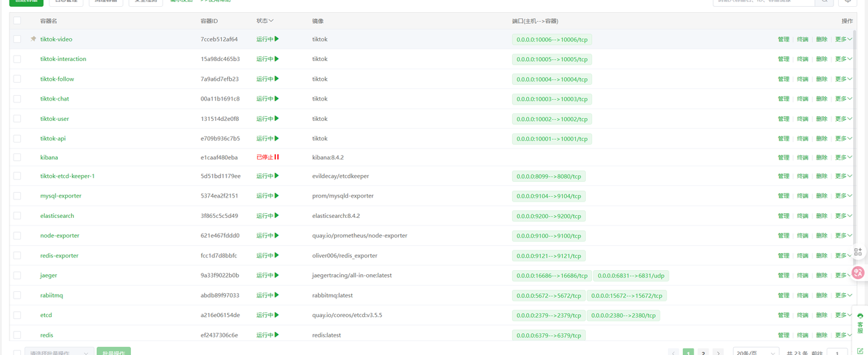This screenshot has width=868, height=355.
Task: Click the running play icon for tiktok-video
Action: point(277,39)
